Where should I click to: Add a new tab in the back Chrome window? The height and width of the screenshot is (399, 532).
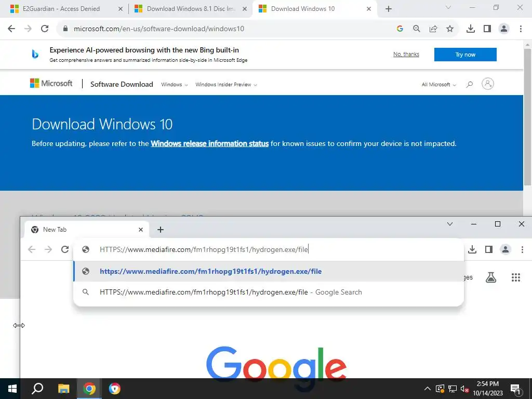coord(389,9)
